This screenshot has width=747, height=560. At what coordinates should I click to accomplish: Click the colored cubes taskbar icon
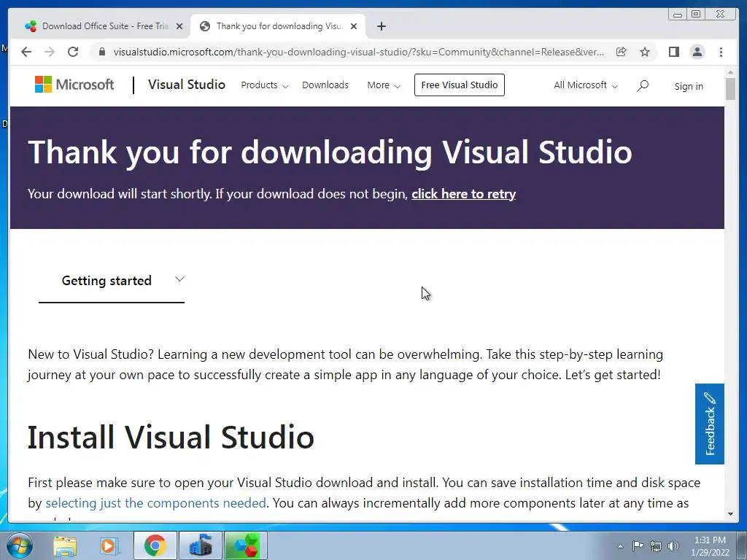(245, 545)
